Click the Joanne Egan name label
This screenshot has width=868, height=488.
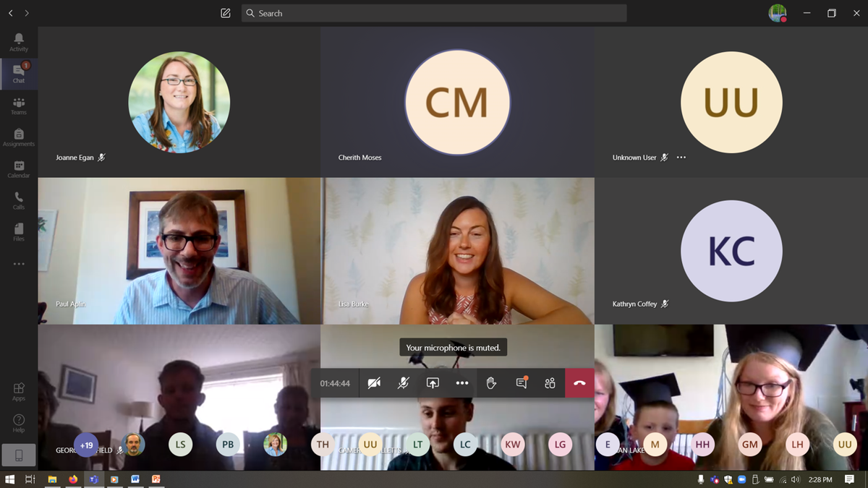[x=75, y=158]
